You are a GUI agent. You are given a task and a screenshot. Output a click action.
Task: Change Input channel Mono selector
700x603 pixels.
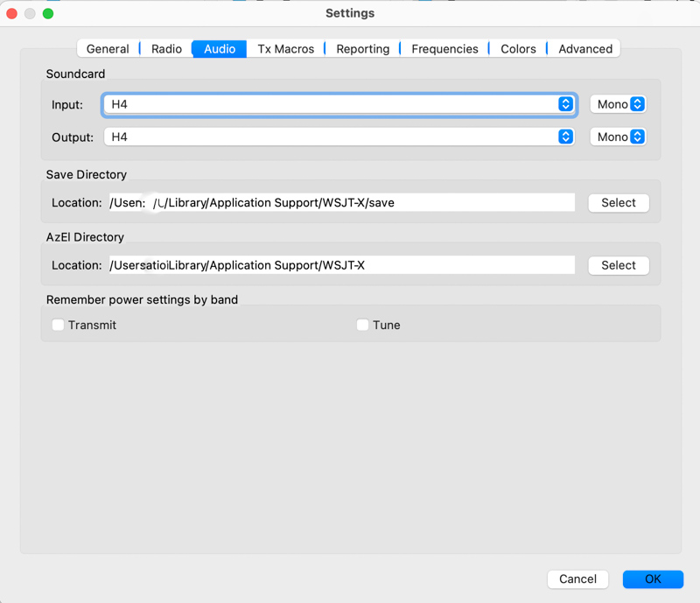[x=618, y=104]
